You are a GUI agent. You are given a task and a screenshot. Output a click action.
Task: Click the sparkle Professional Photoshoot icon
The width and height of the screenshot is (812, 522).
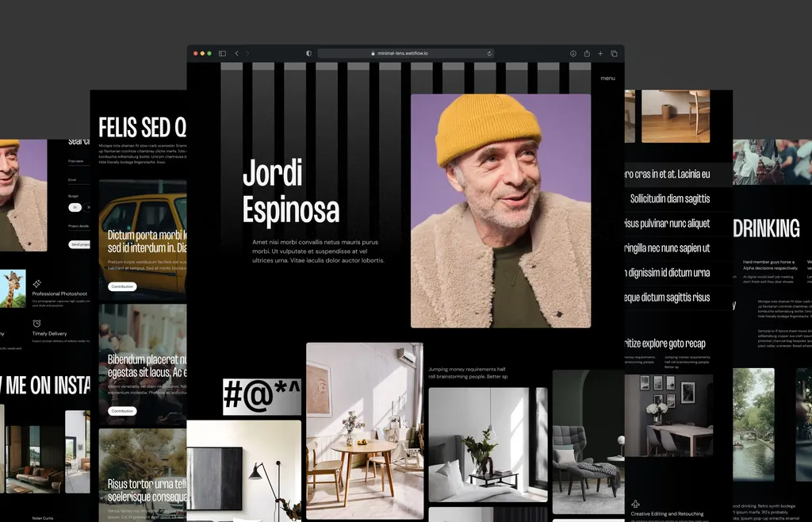click(36, 283)
